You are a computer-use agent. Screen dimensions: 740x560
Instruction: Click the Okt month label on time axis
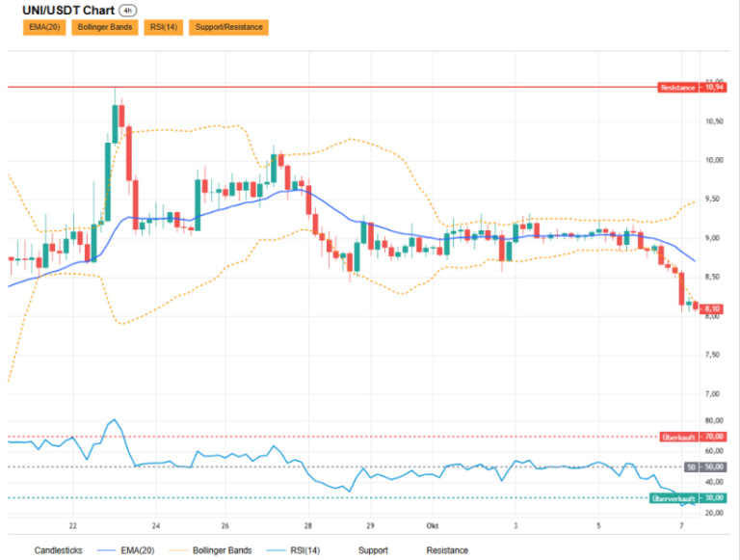click(433, 525)
